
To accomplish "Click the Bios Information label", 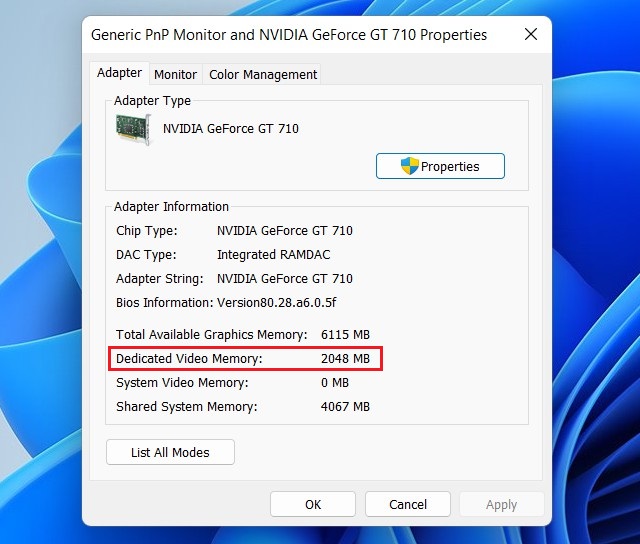I will click(164, 303).
